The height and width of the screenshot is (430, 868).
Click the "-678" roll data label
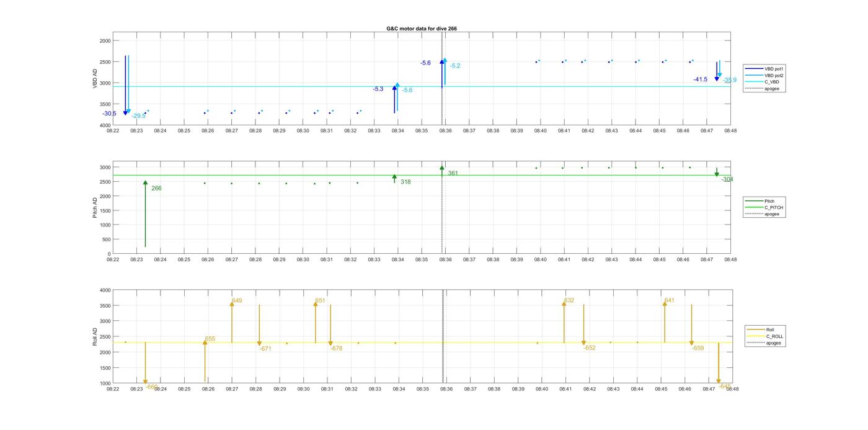[336, 349]
